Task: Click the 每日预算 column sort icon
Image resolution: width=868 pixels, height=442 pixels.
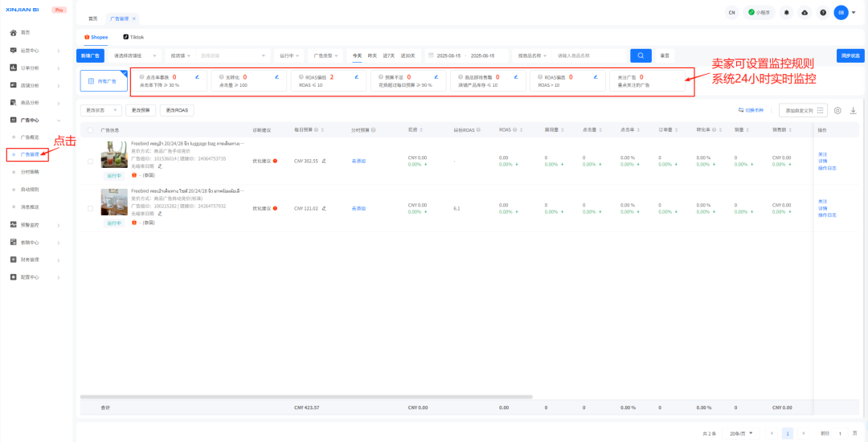Action: coord(322,130)
